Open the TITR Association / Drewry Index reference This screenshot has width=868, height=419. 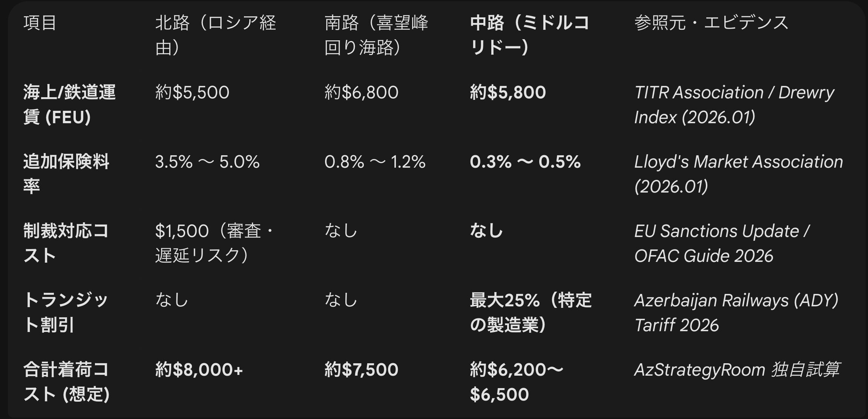pyautogui.click(x=734, y=105)
